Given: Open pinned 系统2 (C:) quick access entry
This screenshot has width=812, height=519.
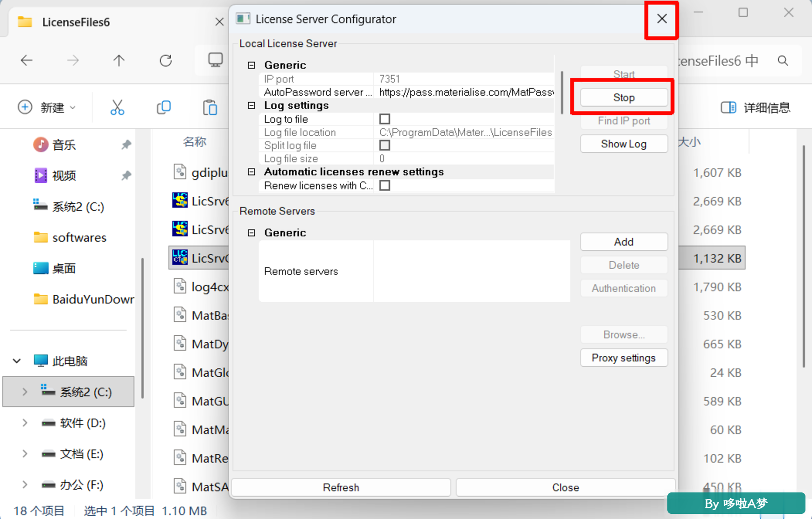Looking at the screenshot, I should click(69, 207).
